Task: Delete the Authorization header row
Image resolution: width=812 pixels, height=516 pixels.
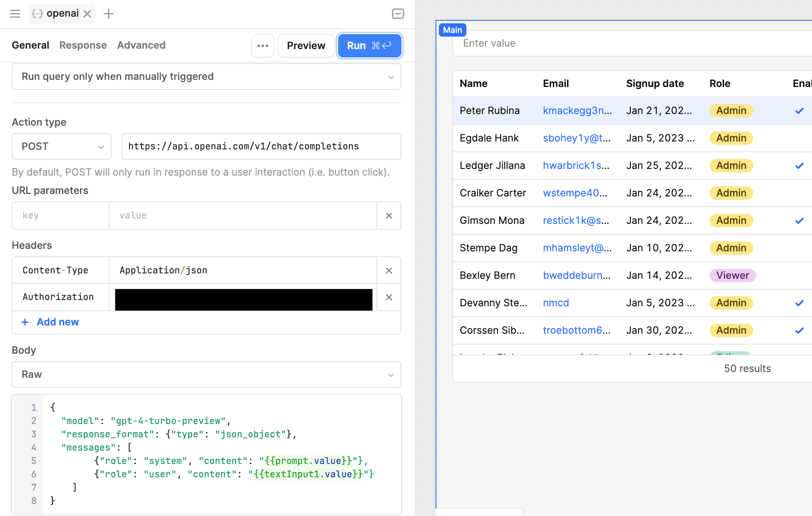Action: [389, 297]
